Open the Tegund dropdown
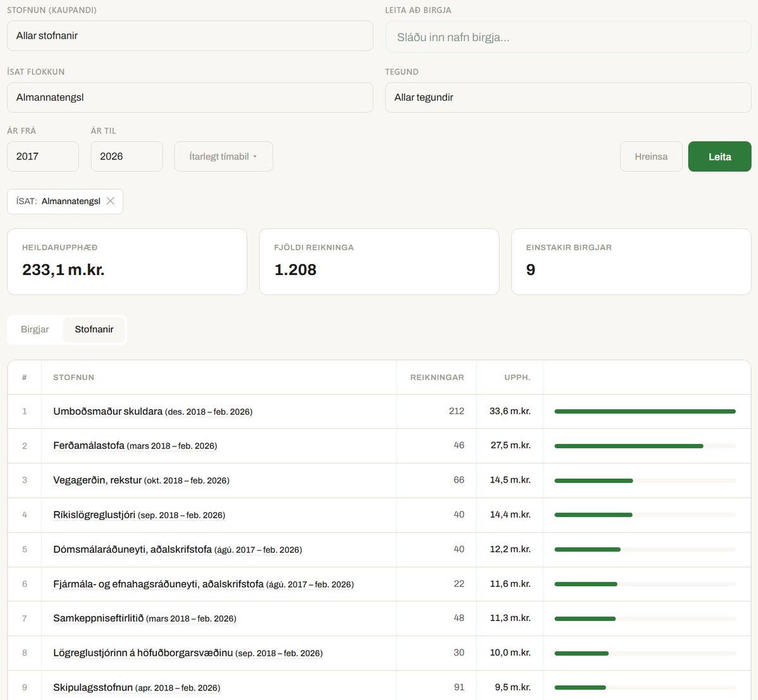This screenshot has width=758, height=700. coord(568,97)
